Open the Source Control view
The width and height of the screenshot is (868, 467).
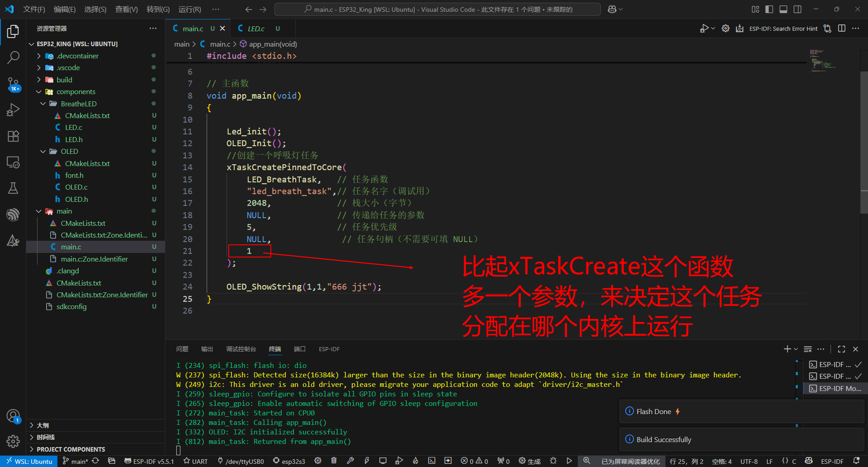(13, 84)
